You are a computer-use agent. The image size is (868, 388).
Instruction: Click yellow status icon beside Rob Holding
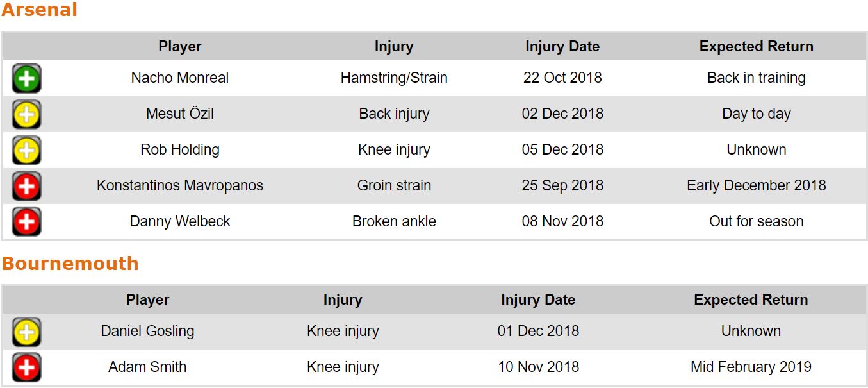pyautogui.click(x=26, y=151)
